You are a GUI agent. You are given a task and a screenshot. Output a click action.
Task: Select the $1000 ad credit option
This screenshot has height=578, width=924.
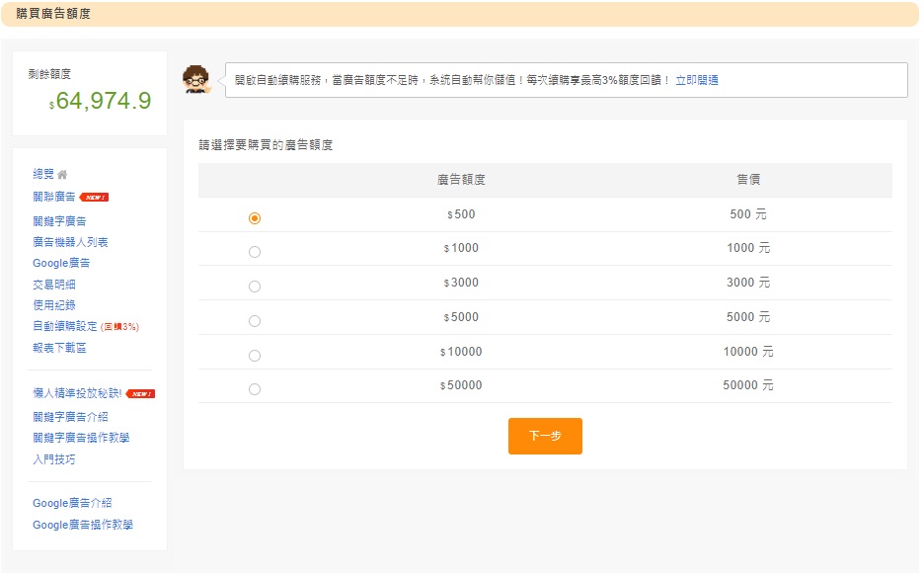tap(255, 252)
